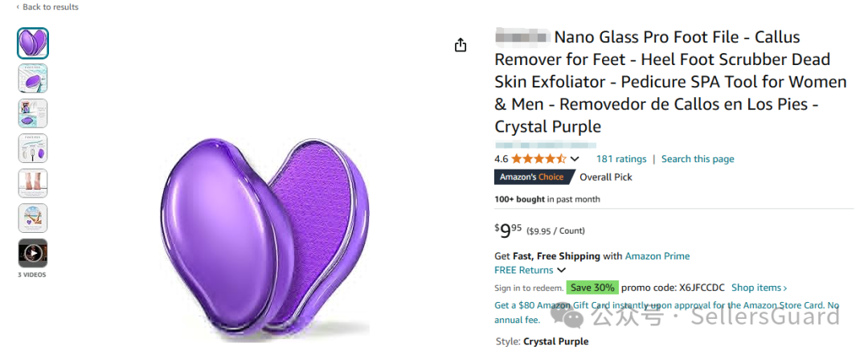The height and width of the screenshot is (351, 868).
Task: Select the first purple foot file thumbnail
Action: 33,43
